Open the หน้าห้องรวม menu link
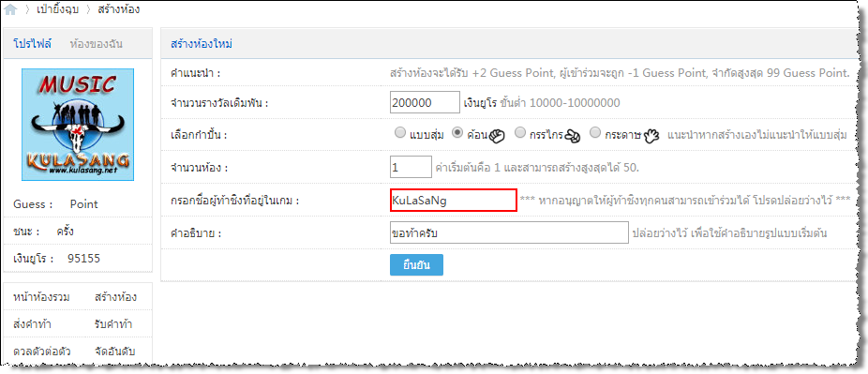This screenshot has width=868, height=374. [x=41, y=298]
